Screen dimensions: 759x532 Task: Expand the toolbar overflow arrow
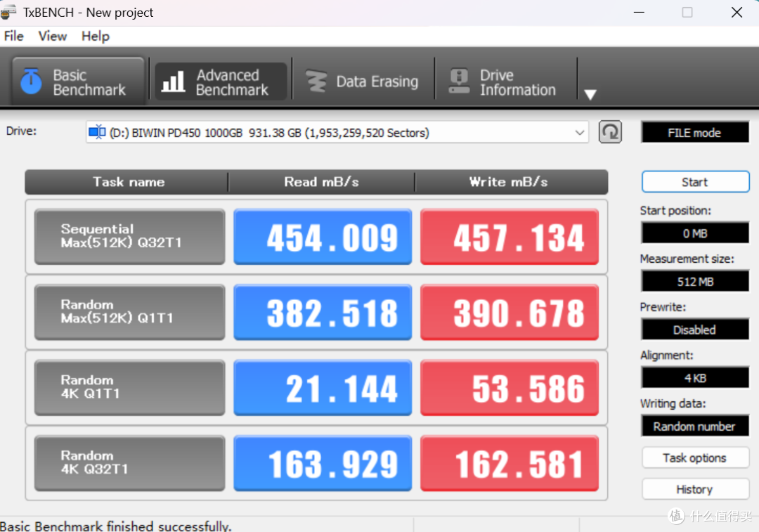[590, 94]
